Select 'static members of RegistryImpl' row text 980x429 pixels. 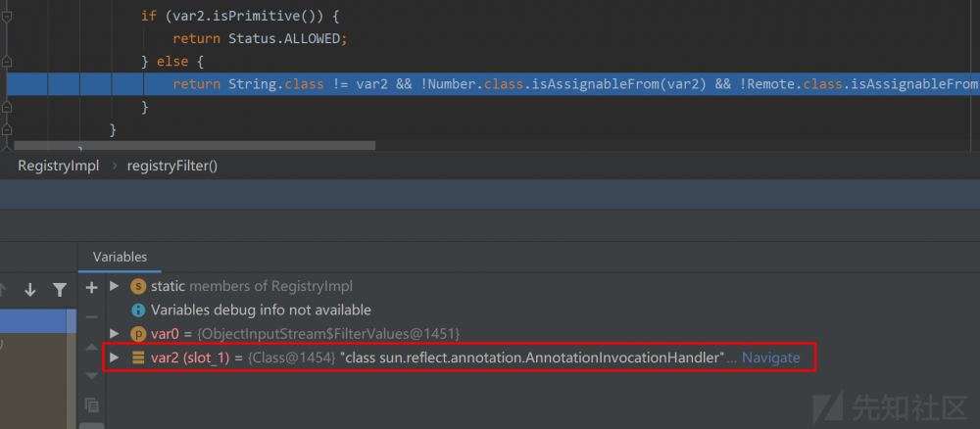click(252, 286)
